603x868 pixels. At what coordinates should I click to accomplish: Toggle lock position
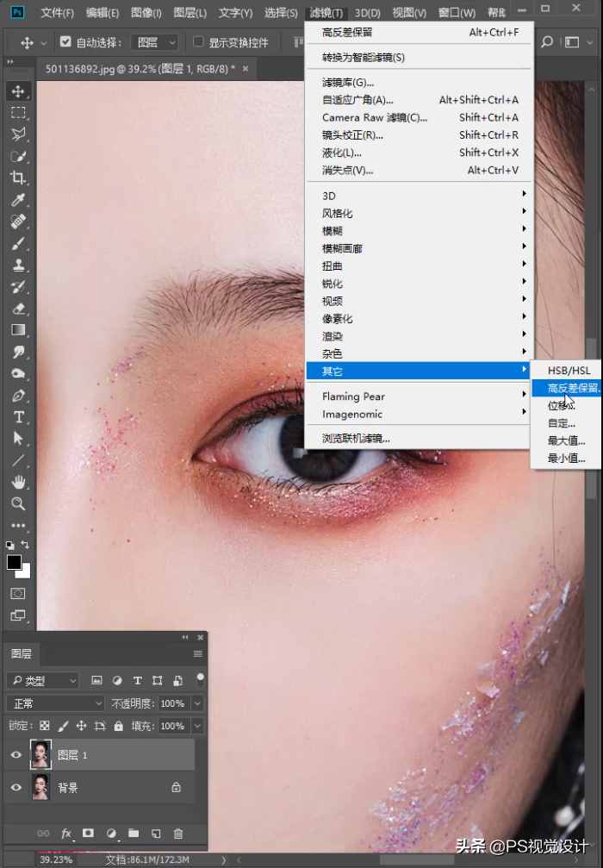click(x=81, y=726)
